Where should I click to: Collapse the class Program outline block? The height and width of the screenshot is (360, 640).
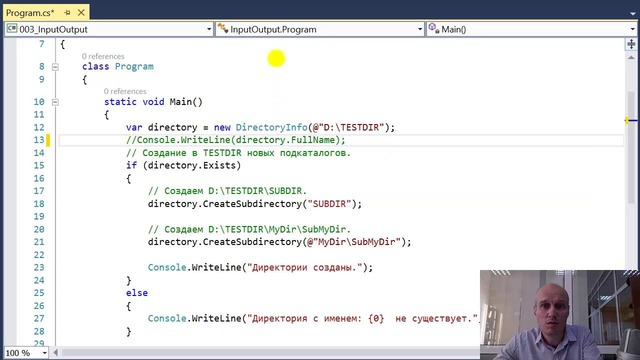[x=55, y=67]
